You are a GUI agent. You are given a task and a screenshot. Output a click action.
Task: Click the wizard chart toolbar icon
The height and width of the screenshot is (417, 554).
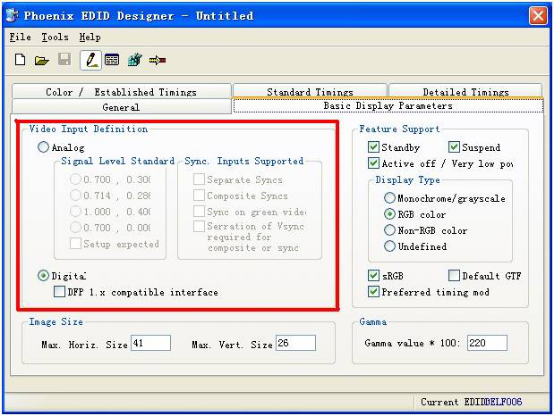(135, 60)
